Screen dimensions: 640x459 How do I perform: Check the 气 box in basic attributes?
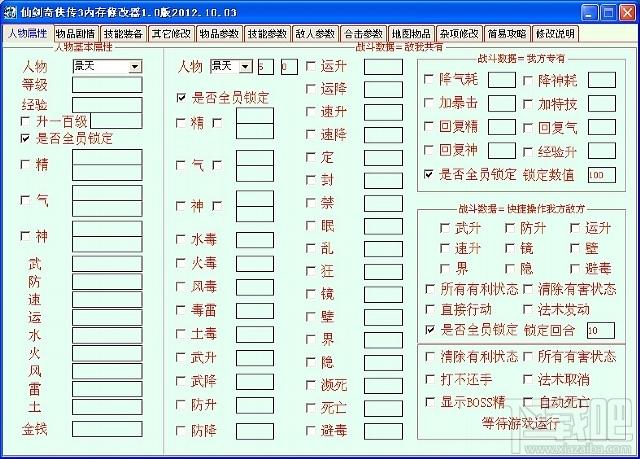point(25,200)
